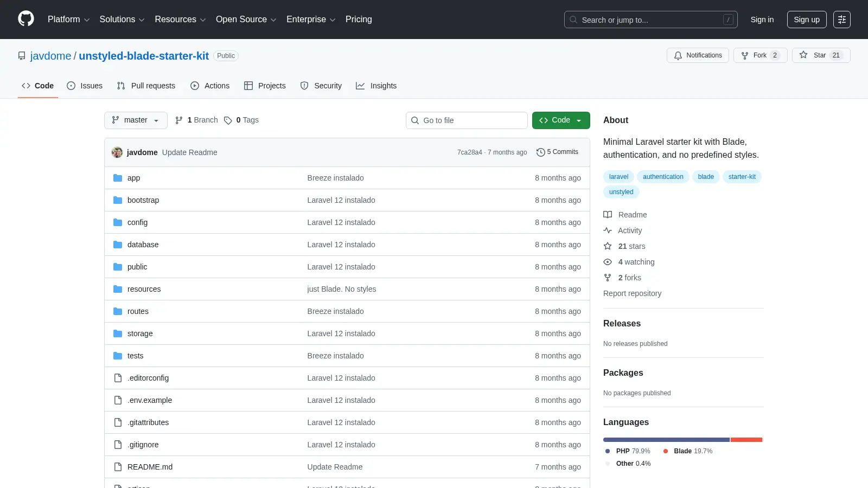Open the Actions tab
Image resolution: width=868 pixels, height=488 pixels.
210,86
